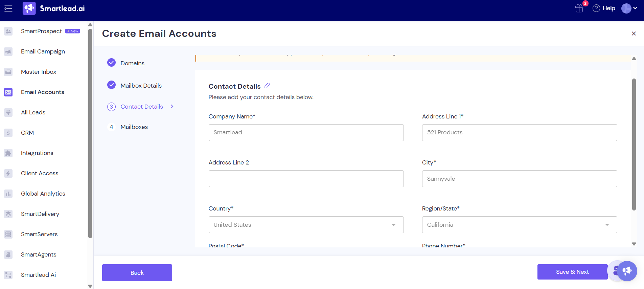
Task: Click the Save & Next button
Action: point(572,272)
